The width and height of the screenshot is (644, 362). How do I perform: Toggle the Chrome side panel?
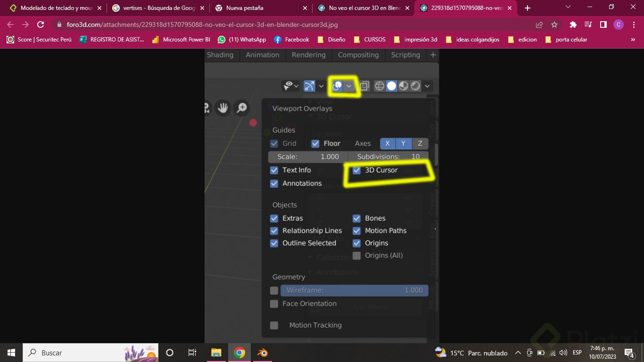[x=603, y=25]
